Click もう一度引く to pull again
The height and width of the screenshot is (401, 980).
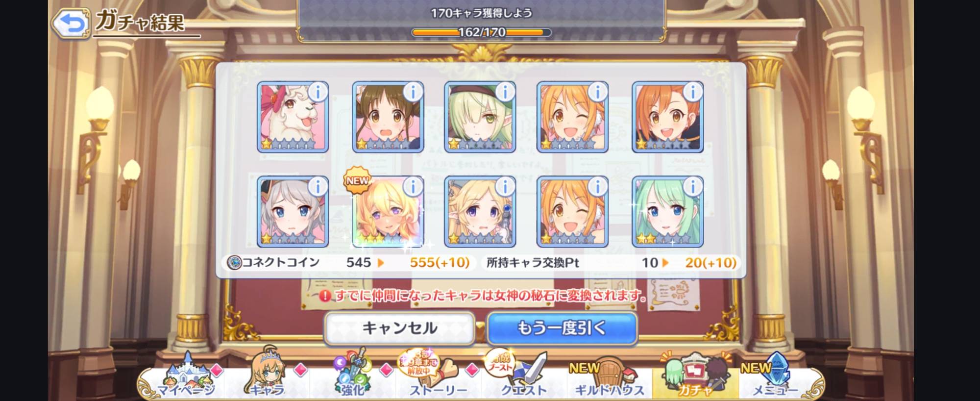pos(562,328)
